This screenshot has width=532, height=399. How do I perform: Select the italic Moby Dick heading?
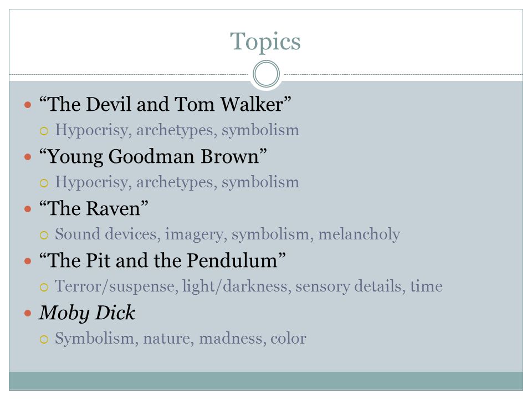(87, 313)
